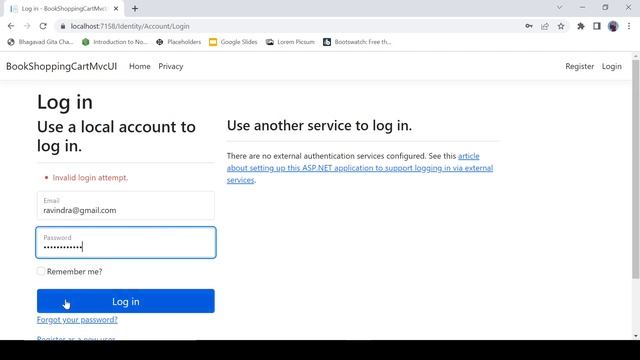Viewport: 640px width, 360px height.
Task: Reload the login page
Action: point(43,26)
